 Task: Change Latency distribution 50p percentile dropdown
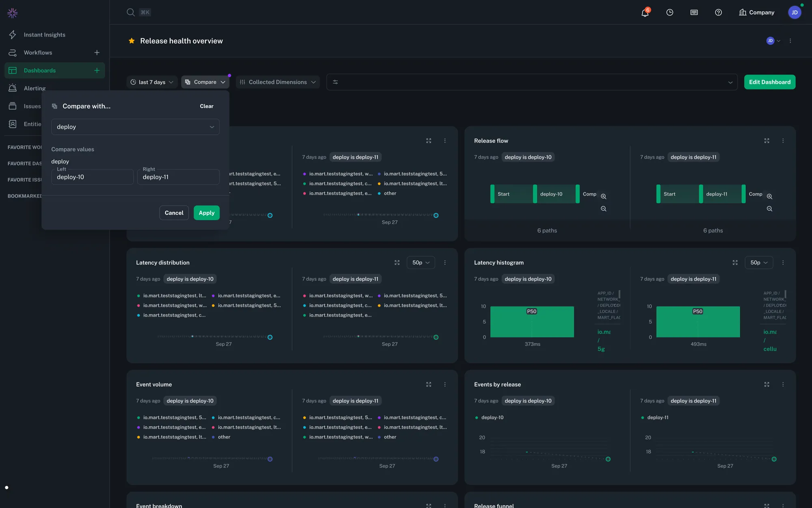(x=421, y=263)
